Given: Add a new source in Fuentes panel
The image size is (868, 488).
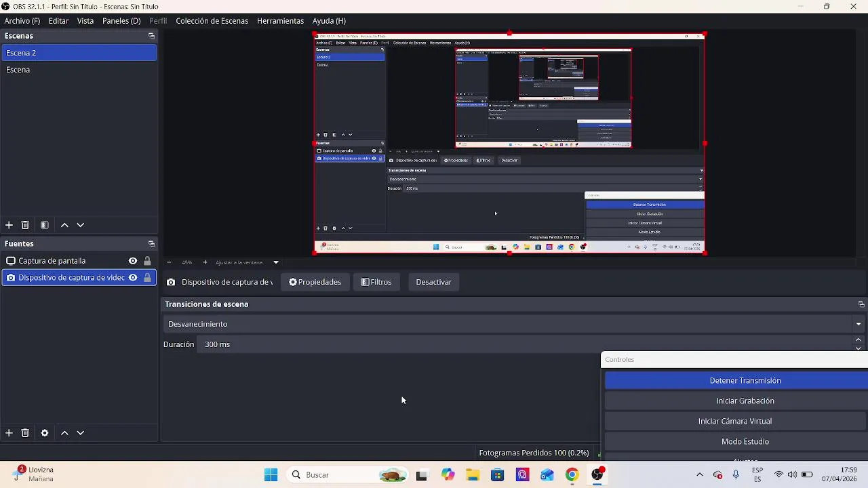Looking at the screenshot, I should pyautogui.click(x=9, y=433).
